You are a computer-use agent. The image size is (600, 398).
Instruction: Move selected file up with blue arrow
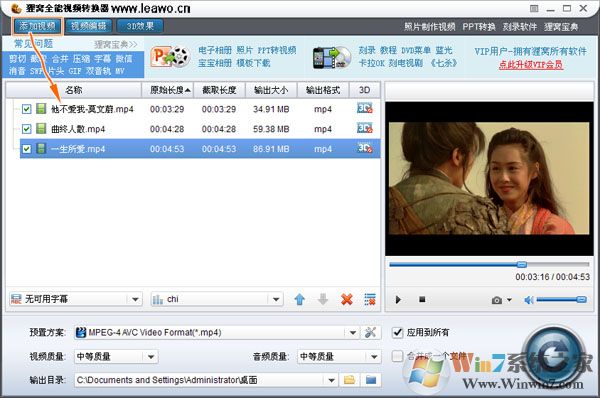coord(300,299)
